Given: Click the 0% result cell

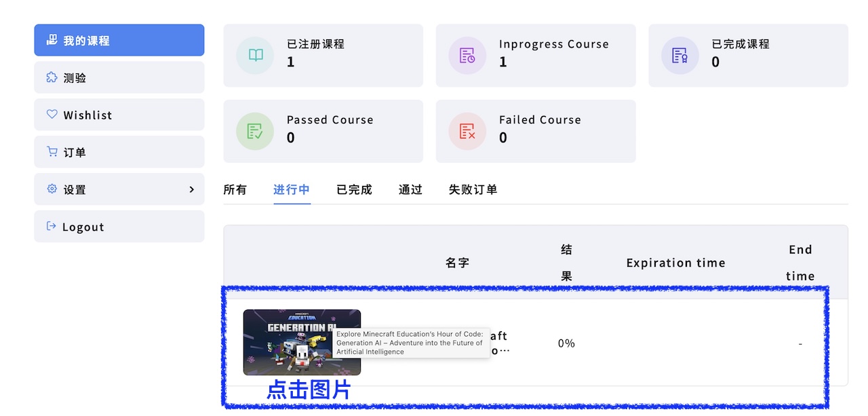Looking at the screenshot, I should click(566, 343).
